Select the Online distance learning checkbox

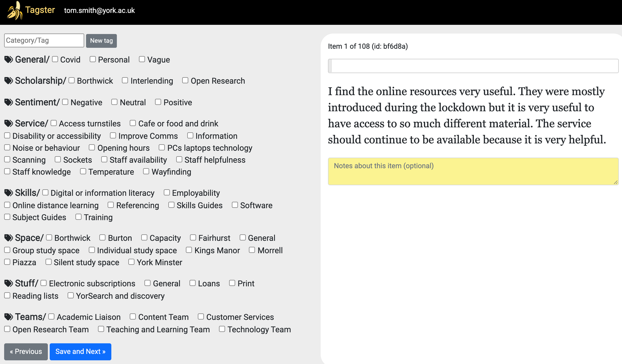(x=7, y=205)
